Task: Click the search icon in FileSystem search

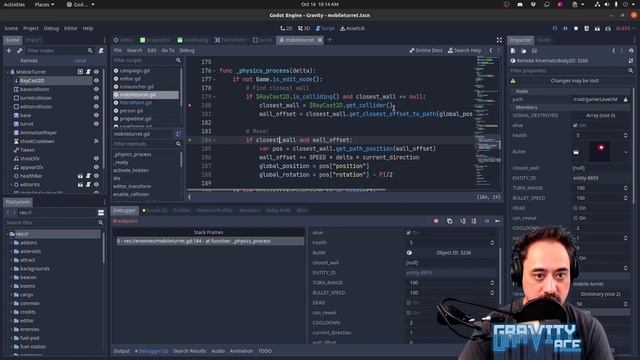Action: 100,223
